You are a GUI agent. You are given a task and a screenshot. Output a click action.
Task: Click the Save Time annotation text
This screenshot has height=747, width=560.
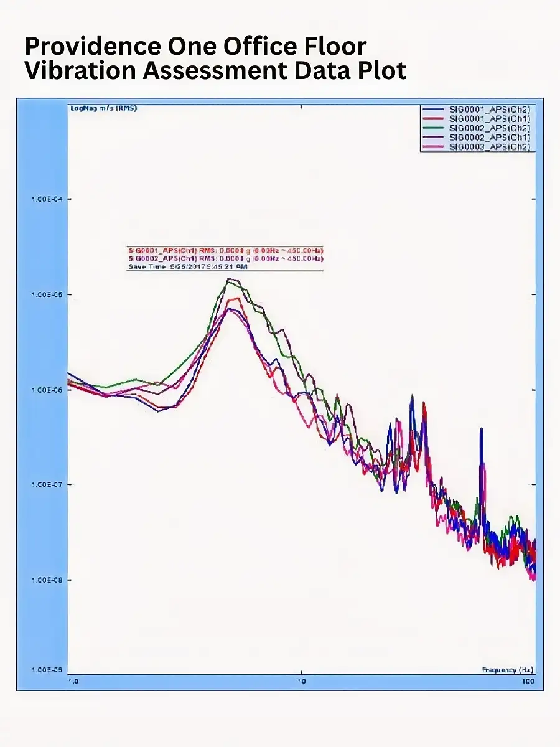188,266
